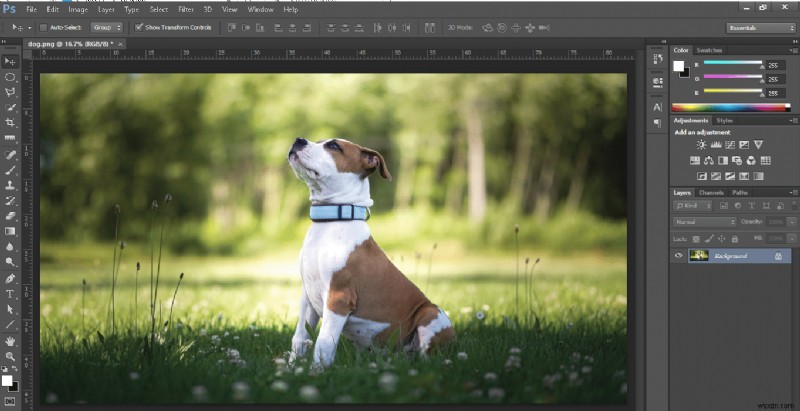800x411 pixels.
Task: Switch to the Channels tab
Action: [711, 193]
